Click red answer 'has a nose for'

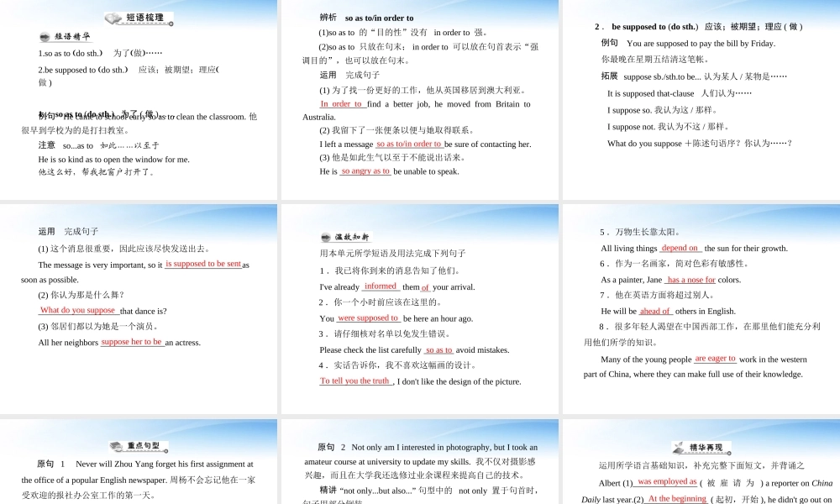coord(691,280)
